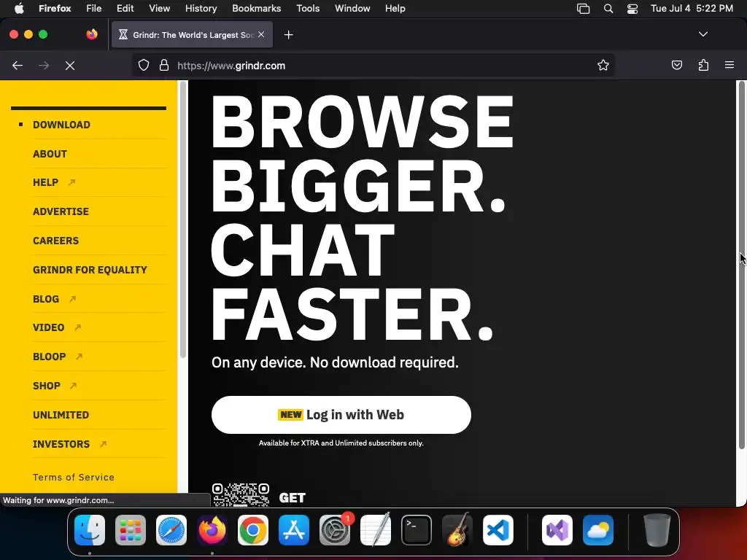Image resolution: width=747 pixels, height=560 pixels.
Task: Bookmark this page with the star
Action: point(603,65)
